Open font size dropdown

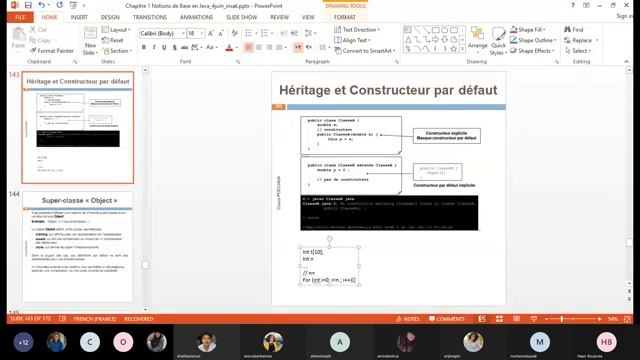[202, 33]
